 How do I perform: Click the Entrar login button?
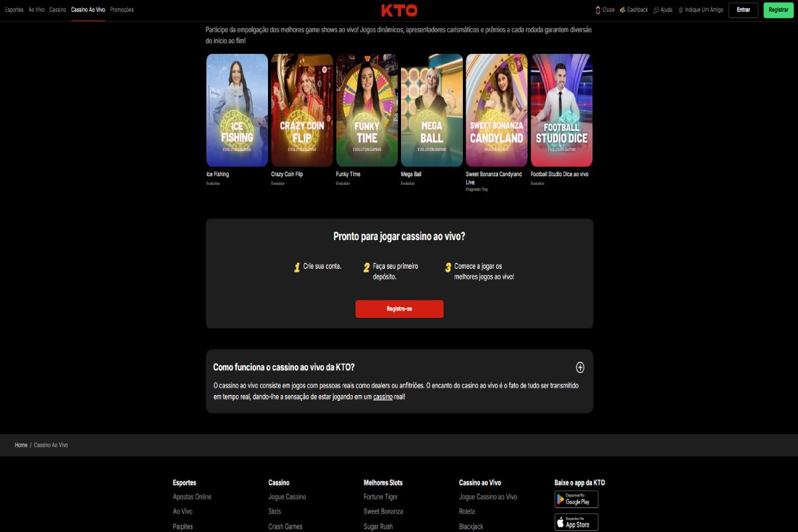tap(743, 10)
